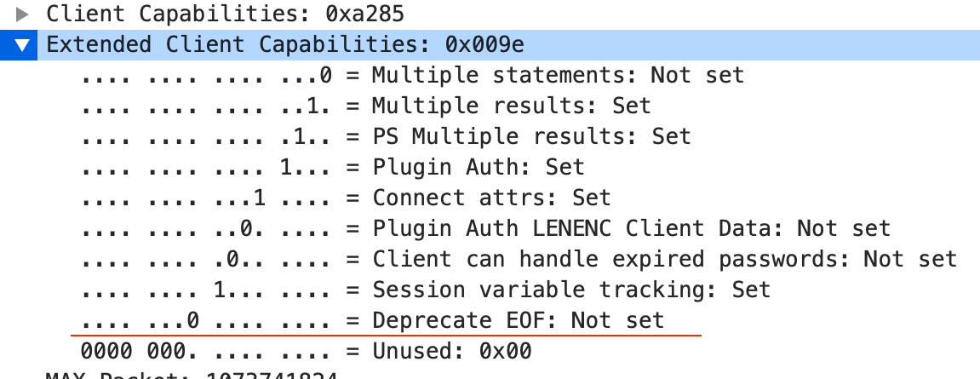The height and width of the screenshot is (379, 980).
Task: Expand the Client Capabilities tree node
Action: point(23,14)
